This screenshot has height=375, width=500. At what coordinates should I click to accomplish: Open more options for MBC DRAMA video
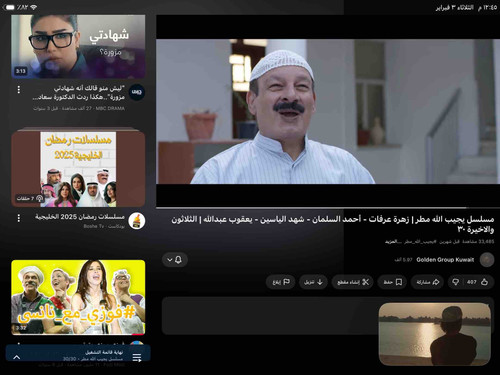(x=19, y=89)
